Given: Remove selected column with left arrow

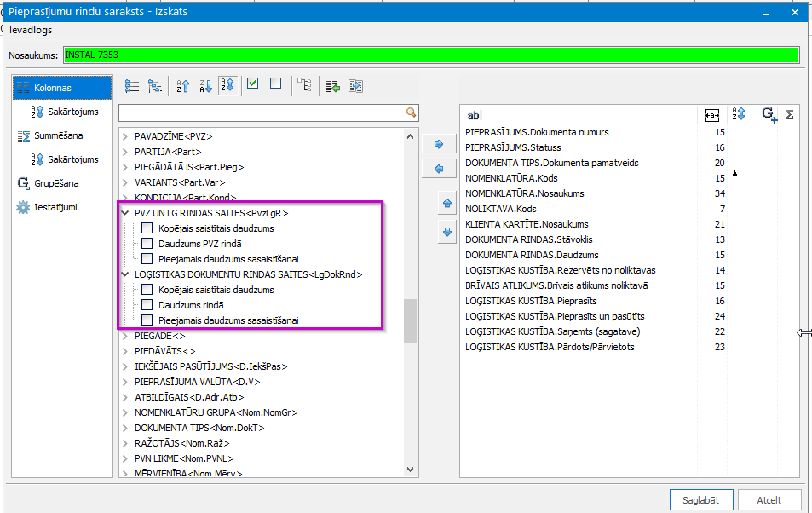Looking at the screenshot, I should [x=439, y=169].
